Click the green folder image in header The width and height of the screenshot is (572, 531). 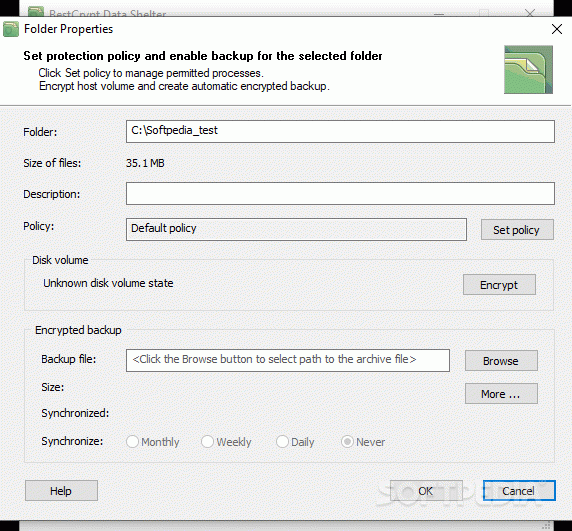pyautogui.click(x=528, y=69)
